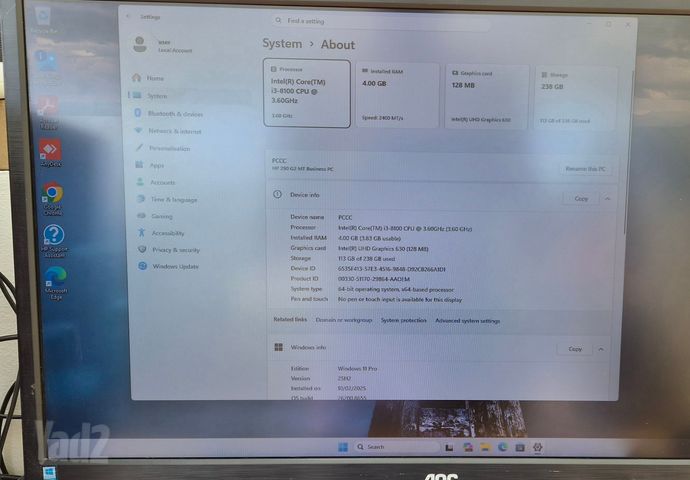
Task: Select the Graphics card summary card
Action: 487,97
